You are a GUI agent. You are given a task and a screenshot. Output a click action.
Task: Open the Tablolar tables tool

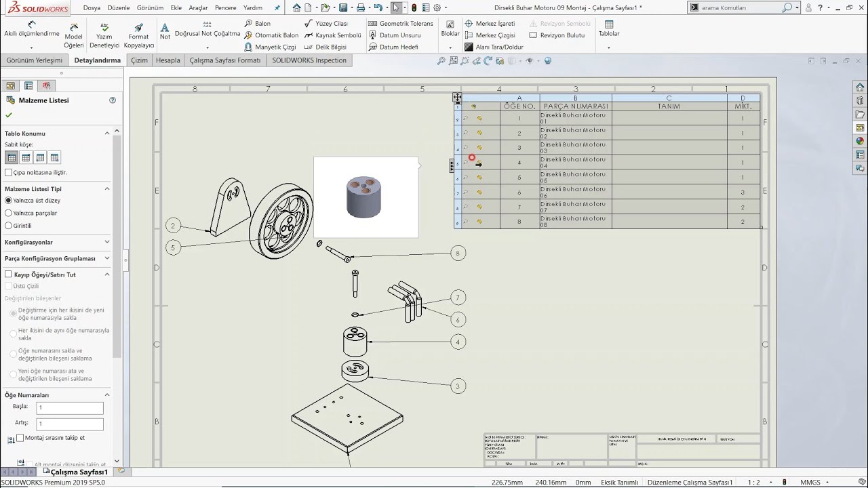point(609,28)
